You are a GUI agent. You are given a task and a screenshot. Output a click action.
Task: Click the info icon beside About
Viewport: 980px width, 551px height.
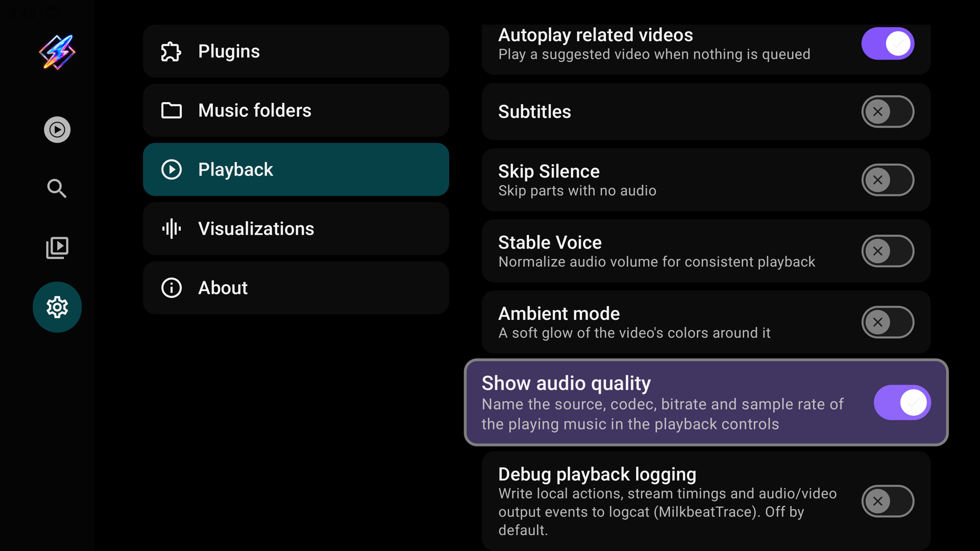[x=171, y=288]
